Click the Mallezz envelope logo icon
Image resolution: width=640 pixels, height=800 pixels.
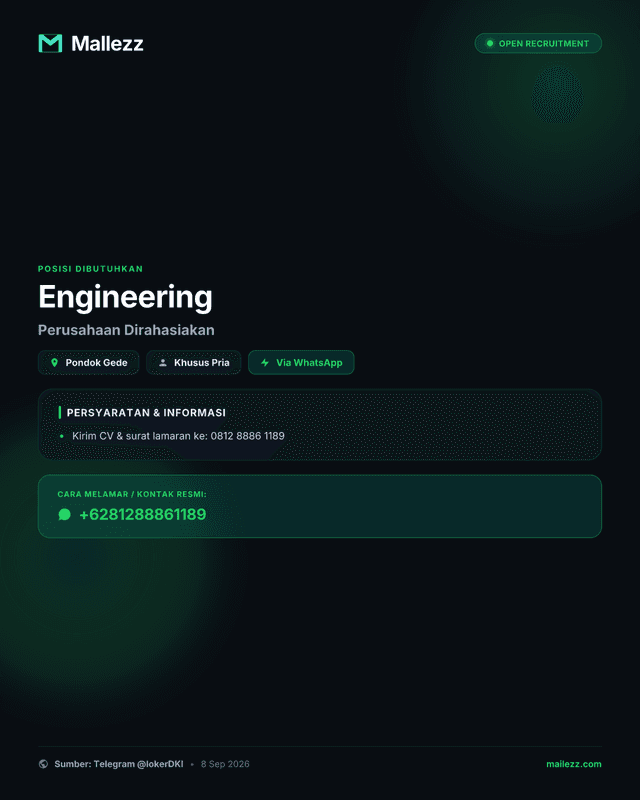(x=50, y=43)
